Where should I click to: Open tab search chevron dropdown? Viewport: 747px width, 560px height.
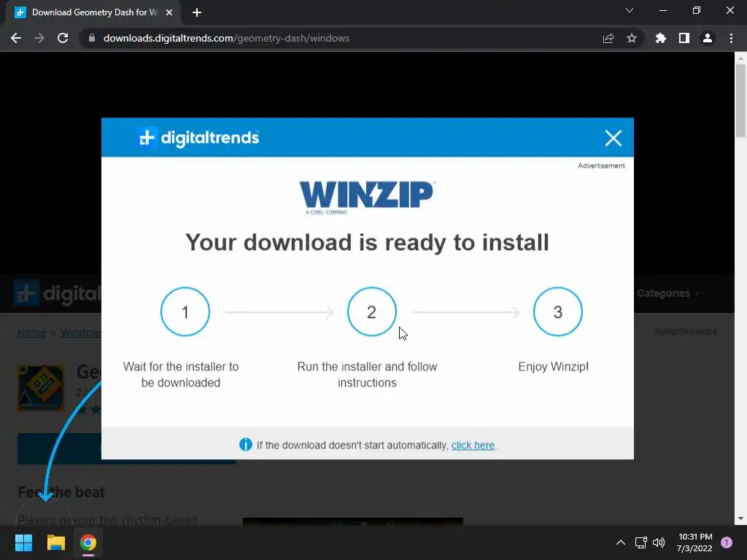[x=630, y=10]
